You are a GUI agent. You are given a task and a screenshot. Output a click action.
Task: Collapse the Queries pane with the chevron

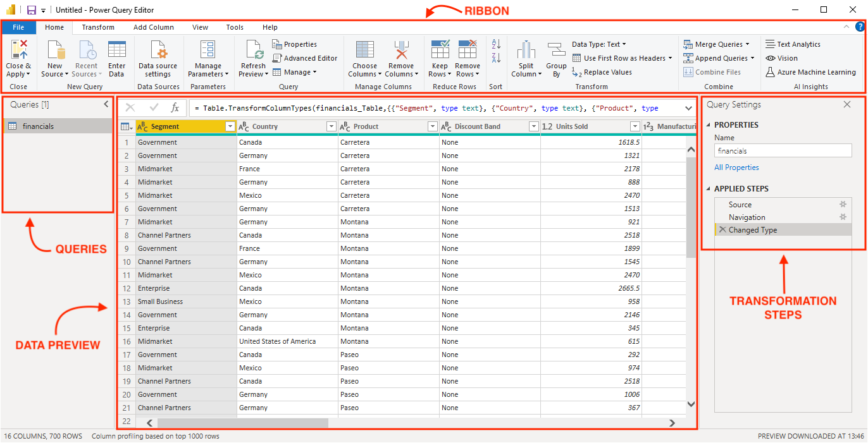[x=106, y=105]
